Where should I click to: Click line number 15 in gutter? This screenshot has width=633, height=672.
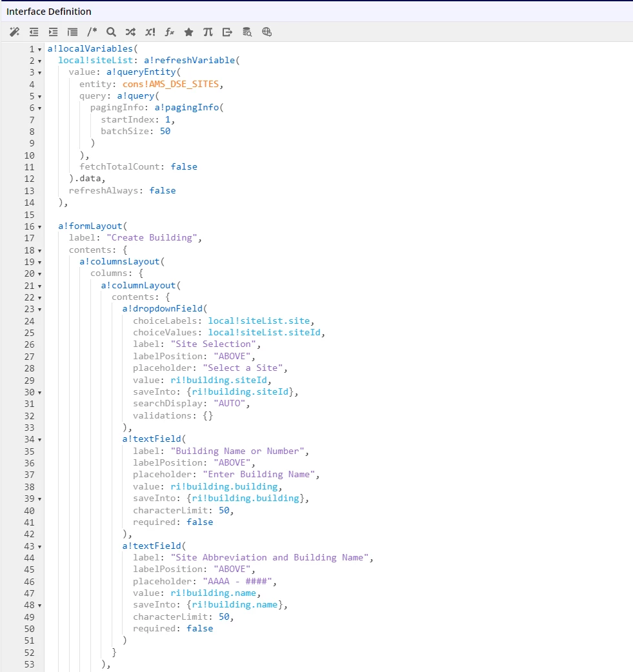[29, 215]
